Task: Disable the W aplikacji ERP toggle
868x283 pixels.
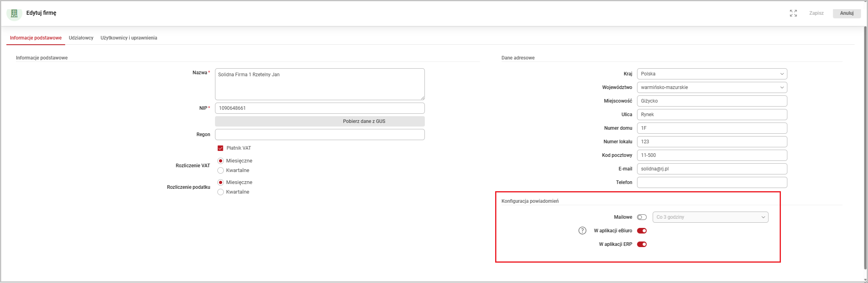Action: (x=642, y=244)
